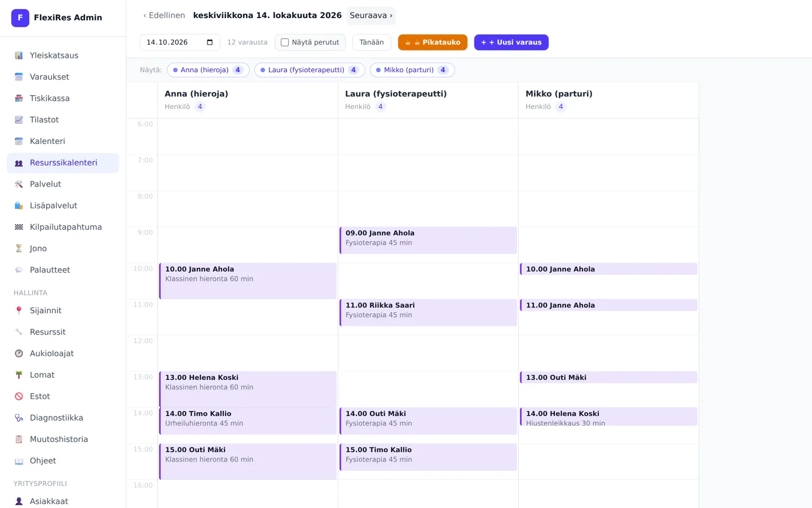
Task: Toggle Anna (hieroja) resource filter chip
Action: coord(208,70)
